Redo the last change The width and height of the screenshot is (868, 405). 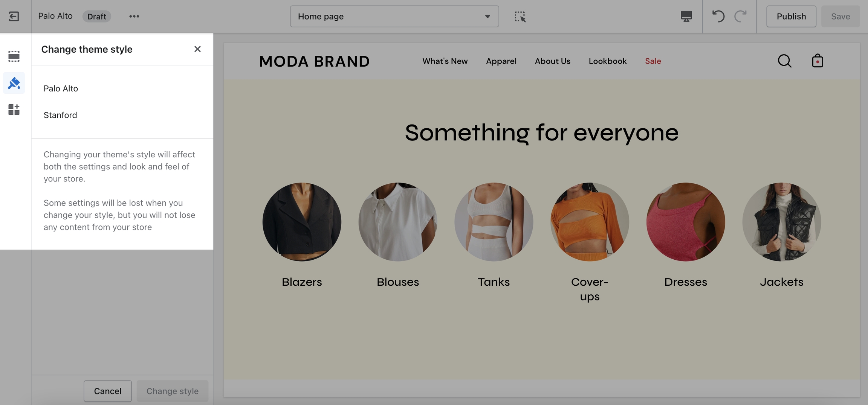[x=740, y=16]
